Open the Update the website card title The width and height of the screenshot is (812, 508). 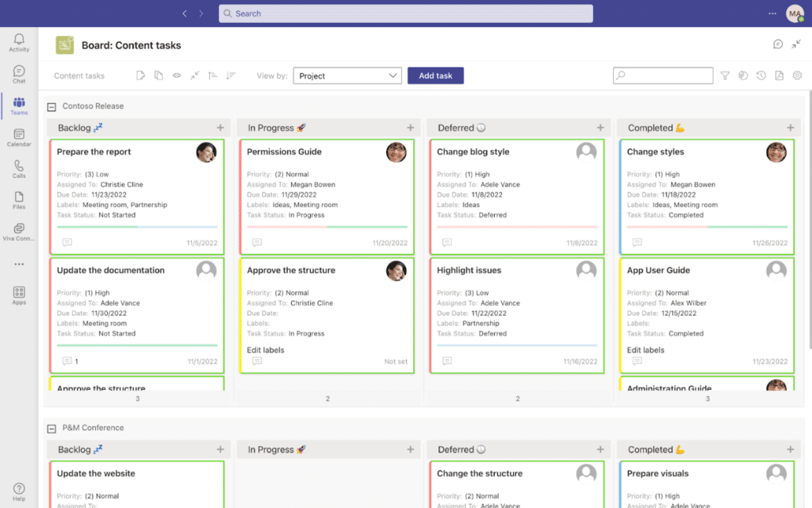tap(96, 473)
